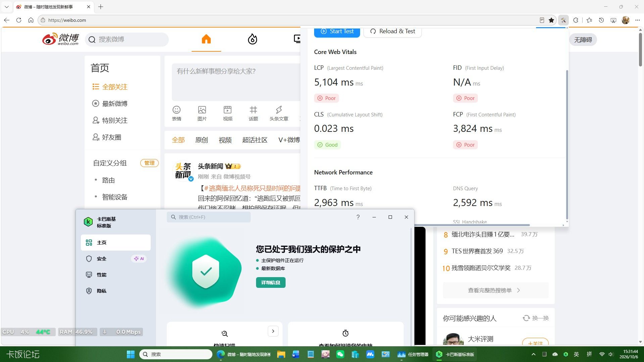Click the emoji 表情 icon in composer
This screenshot has height=362, width=644.
(177, 110)
